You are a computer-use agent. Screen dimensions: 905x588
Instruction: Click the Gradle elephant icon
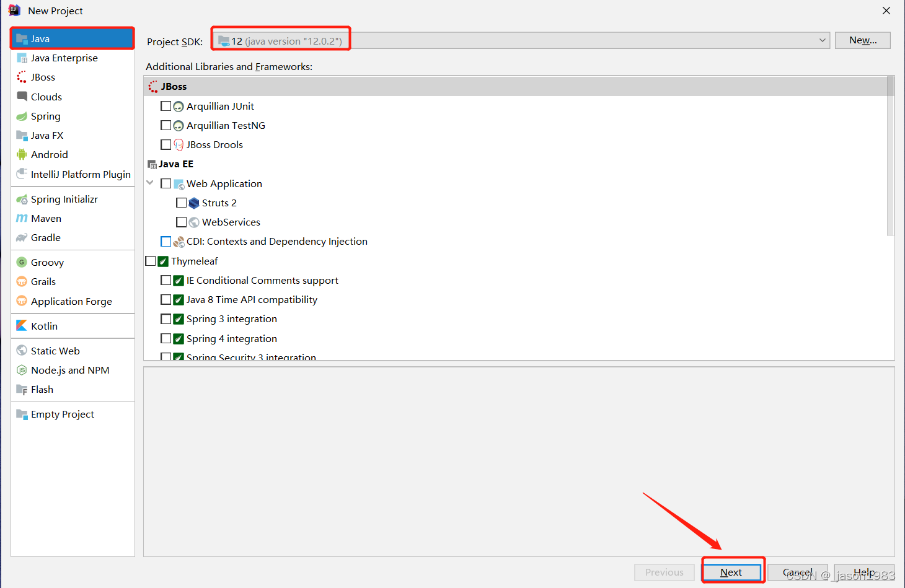(x=22, y=237)
